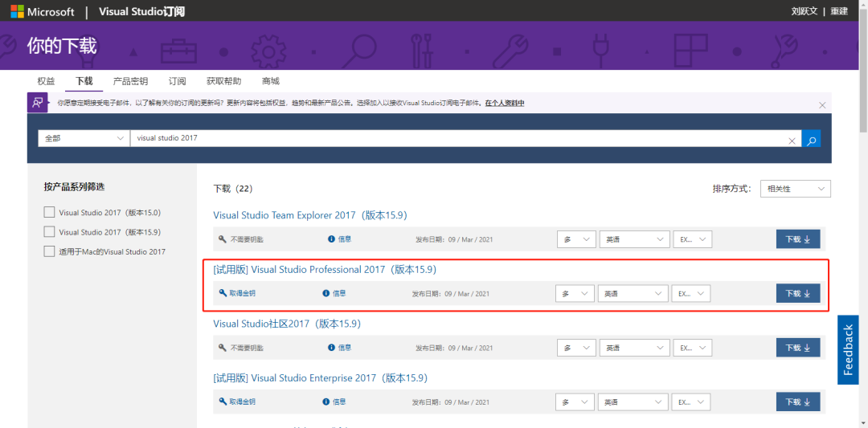Open language dropdown for Enterprise 2017
The width and height of the screenshot is (868, 428).
[633, 402]
